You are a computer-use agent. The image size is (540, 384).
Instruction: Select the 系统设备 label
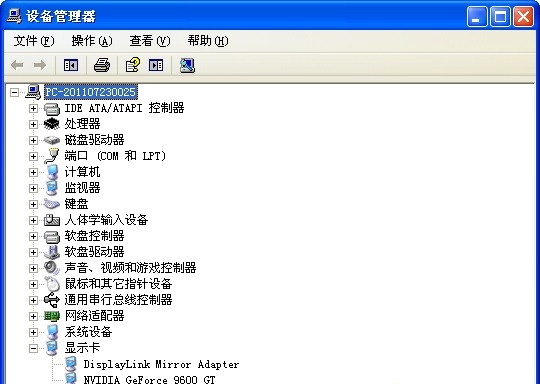coord(88,332)
